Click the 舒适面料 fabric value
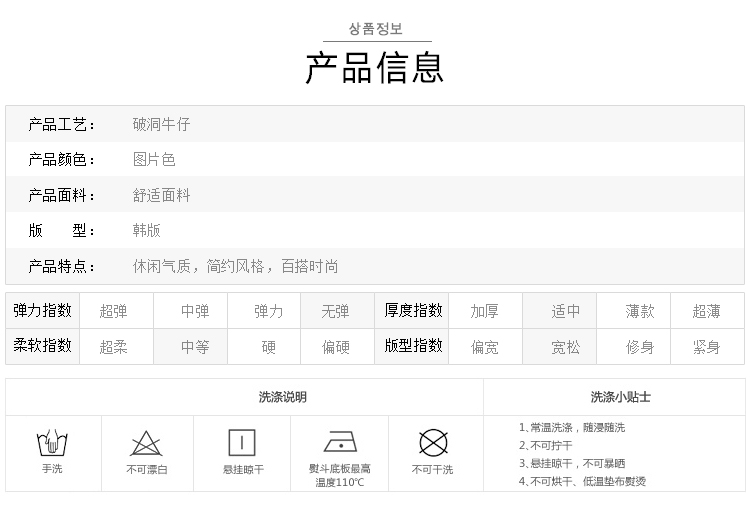 161,196
